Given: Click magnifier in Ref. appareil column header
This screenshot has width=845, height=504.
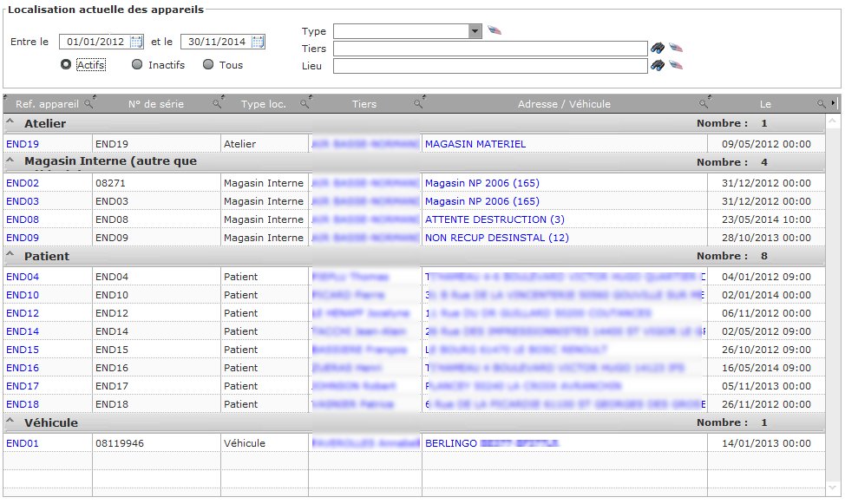Looking at the screenshot, I should (x=89, y=103).
